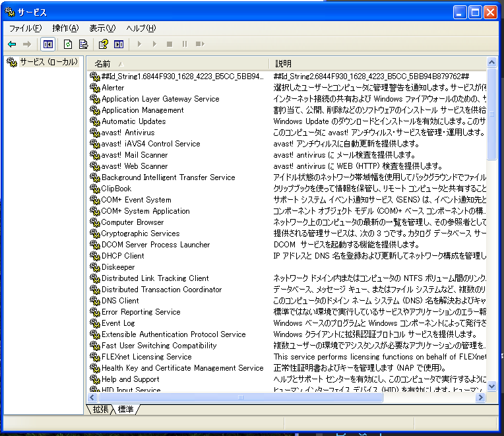Select the ##Id_String1 service row
This screenshot has width=504, height=436.
pyautogui.click(x=182, y=76)
